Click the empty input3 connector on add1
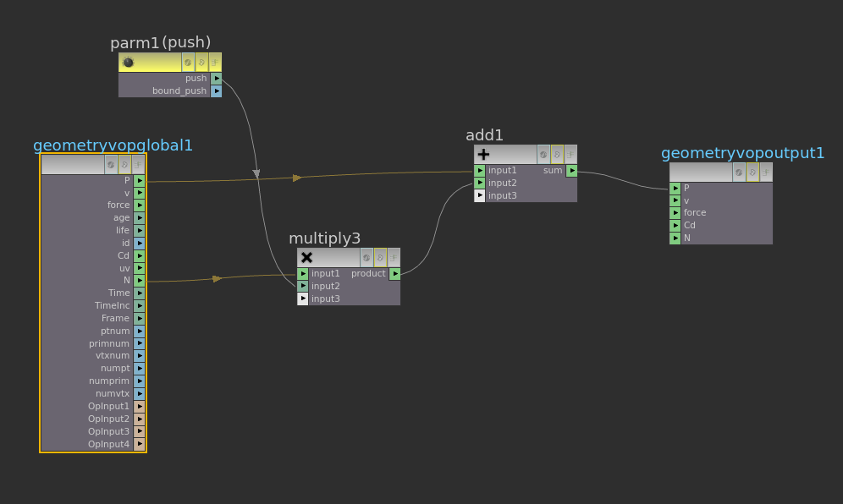The width and height of the screenshot is (843, 504). [x=480, y=195]
